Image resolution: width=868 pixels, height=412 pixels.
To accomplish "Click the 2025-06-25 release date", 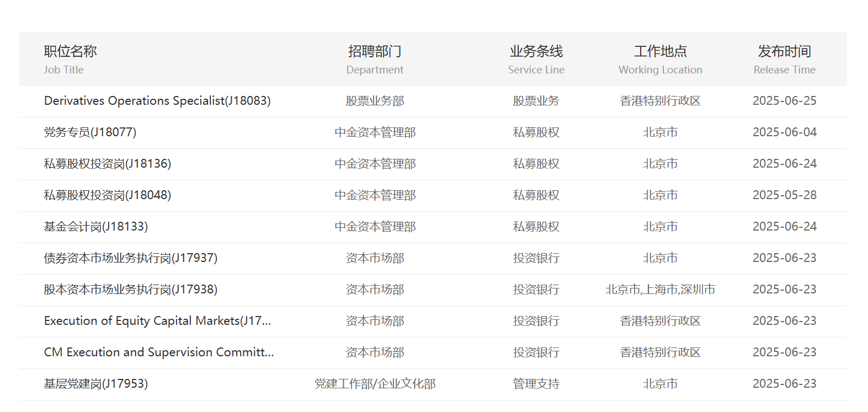I will [784, 101].
